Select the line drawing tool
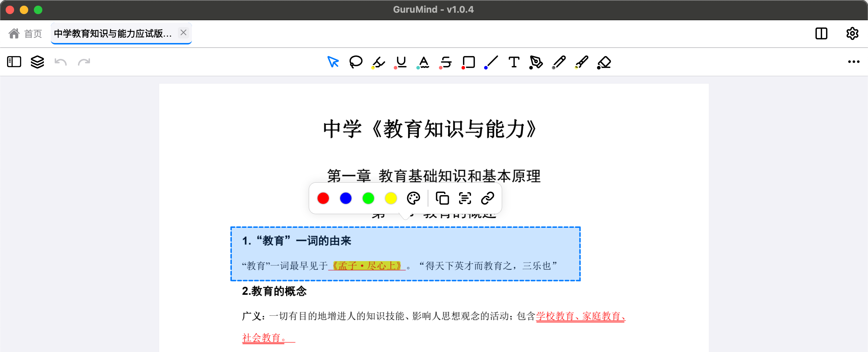The image size is (868, 352). (x=491, y=62)
